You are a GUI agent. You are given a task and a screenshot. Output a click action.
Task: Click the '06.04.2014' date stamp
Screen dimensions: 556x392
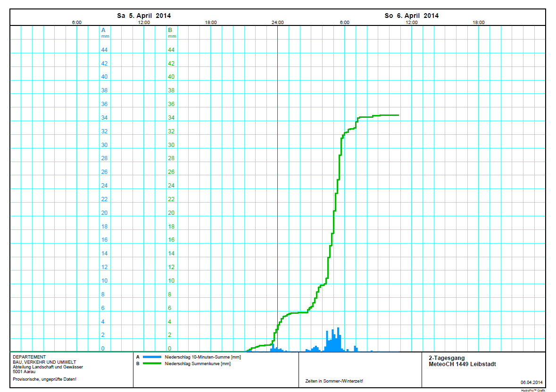pos(531,383)
